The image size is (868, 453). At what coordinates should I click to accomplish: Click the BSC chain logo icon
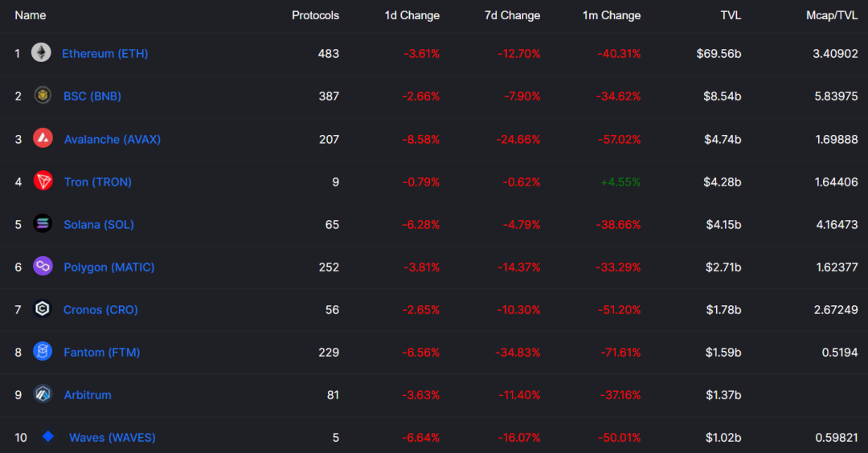click(x=43, y=95)
